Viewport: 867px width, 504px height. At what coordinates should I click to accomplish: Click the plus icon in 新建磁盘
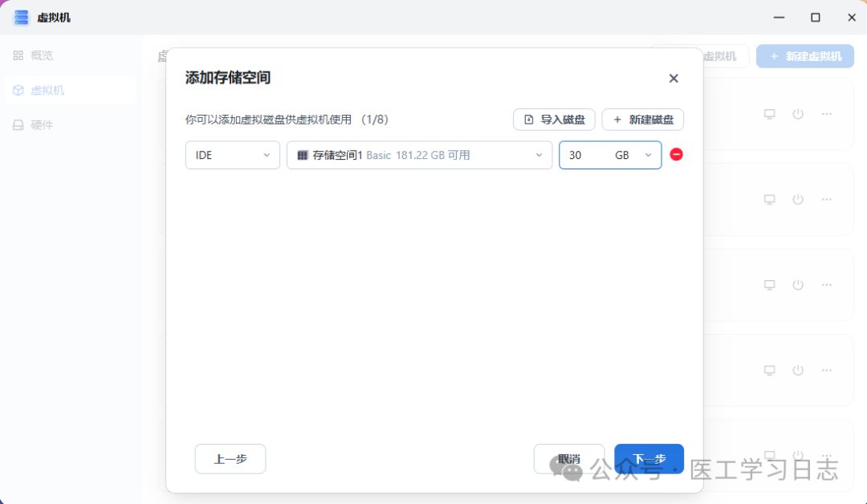pos(617,120)
